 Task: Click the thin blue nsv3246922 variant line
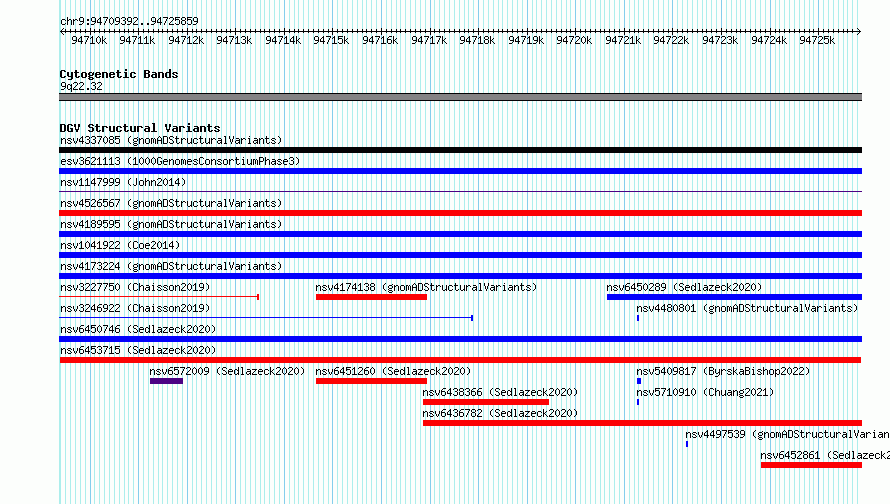click(266, 318)
